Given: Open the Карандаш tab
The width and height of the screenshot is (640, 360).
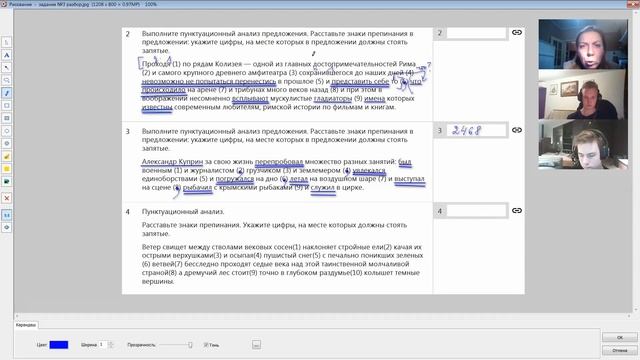Looking at the screenshot, I should (26, 325).
